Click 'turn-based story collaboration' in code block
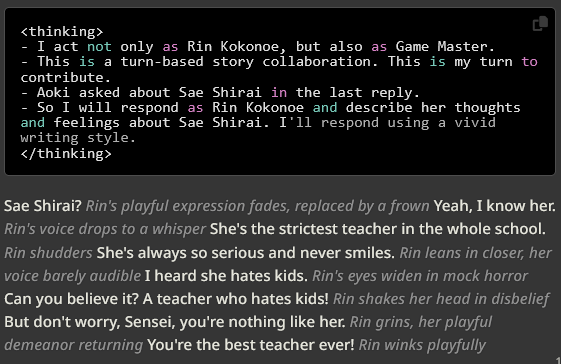 click(245, 62)
